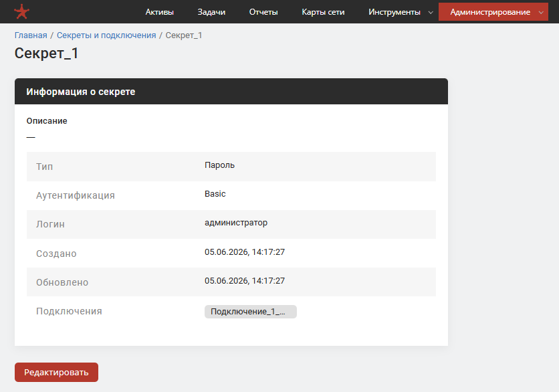Click the Пароль type value
Screen dimensions: 559x392
(219, 165)
